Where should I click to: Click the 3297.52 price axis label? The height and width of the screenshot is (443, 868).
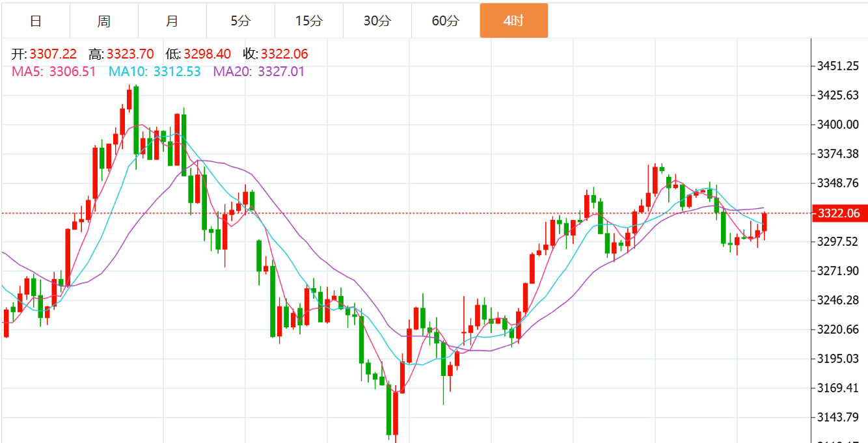pos(839,242)
